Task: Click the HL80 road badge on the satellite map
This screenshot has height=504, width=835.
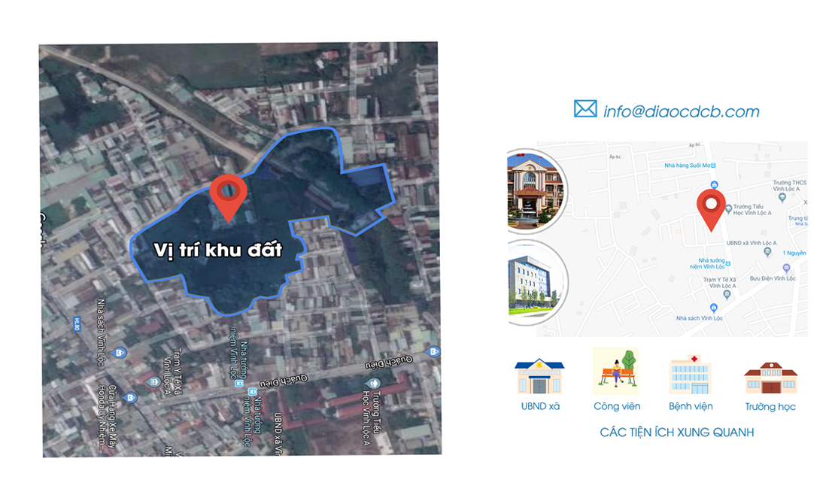Action: [77, 323]
